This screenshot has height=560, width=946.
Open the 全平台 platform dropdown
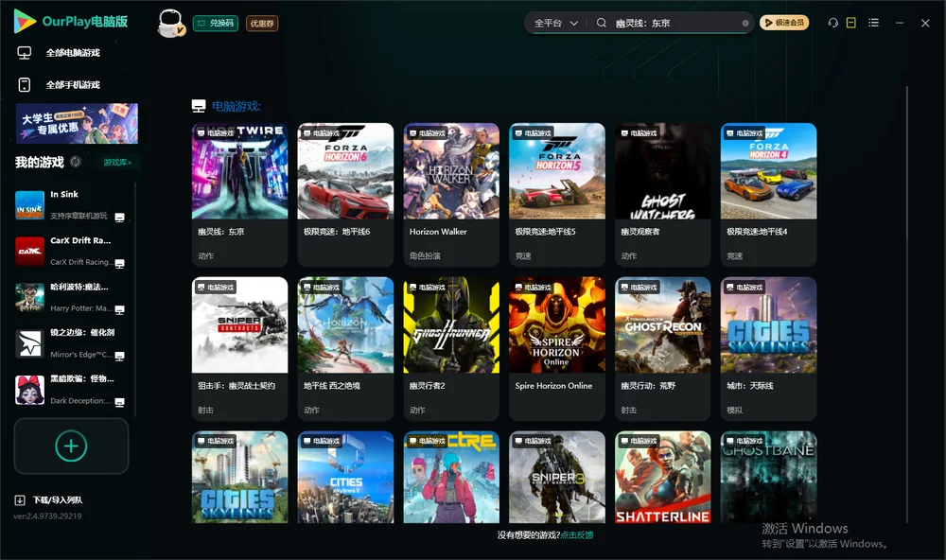555,23
